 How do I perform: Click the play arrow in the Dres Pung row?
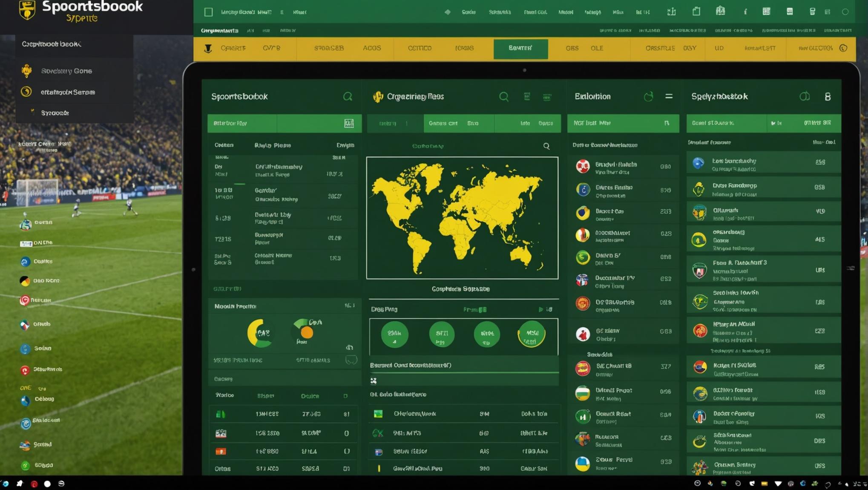541,309
